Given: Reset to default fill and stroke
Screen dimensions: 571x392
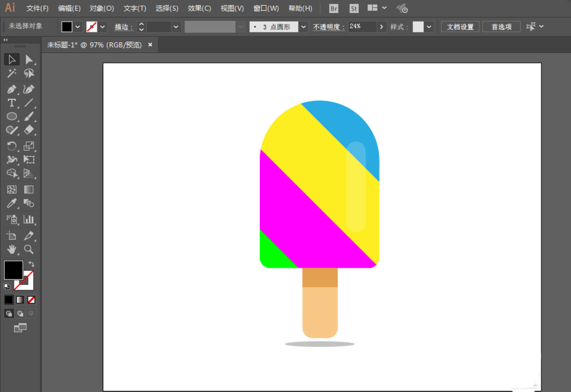Looking at the screenshot, I should [6, 286].
